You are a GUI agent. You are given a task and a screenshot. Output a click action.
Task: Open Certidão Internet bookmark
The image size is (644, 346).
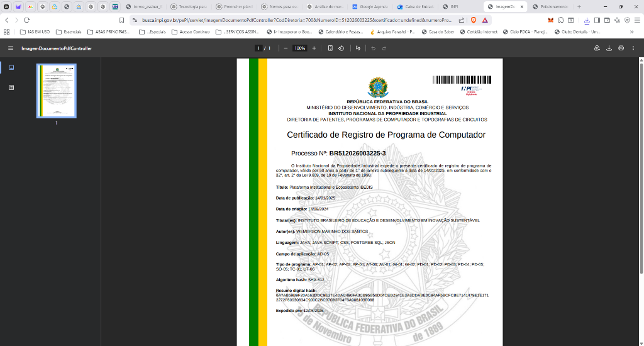(x=479, y=31)
